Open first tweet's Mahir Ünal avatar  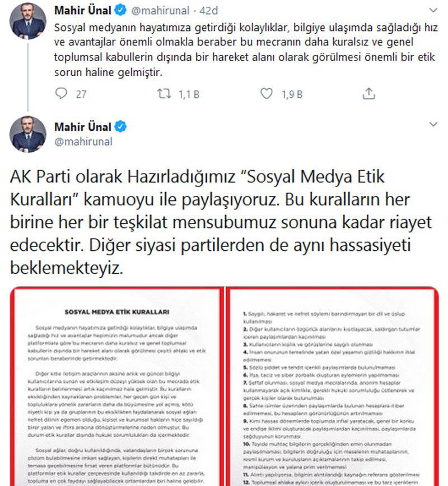pyautogui.click(x=28, y=21)
